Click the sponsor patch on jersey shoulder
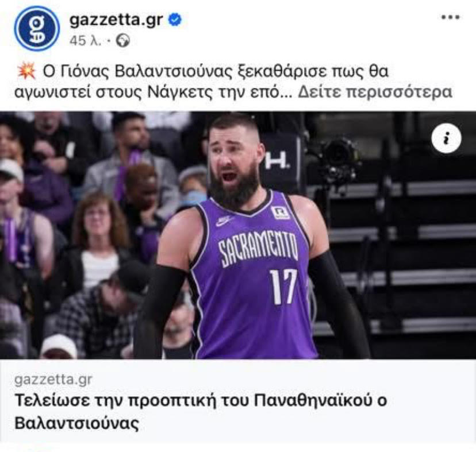The width and height of the screenshot is (476, 452). point(280,213)
